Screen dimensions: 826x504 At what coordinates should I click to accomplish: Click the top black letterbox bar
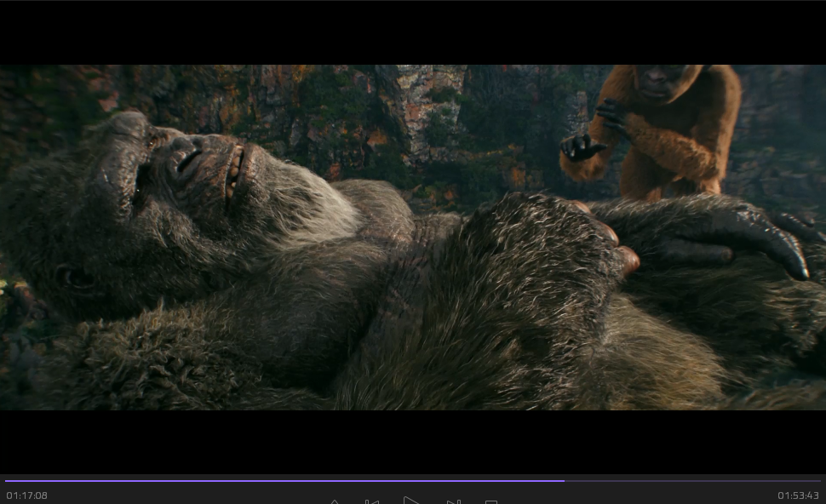pos(413,32)
